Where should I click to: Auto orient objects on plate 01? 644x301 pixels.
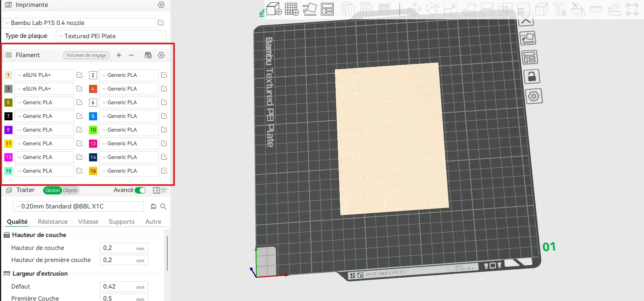528,38
